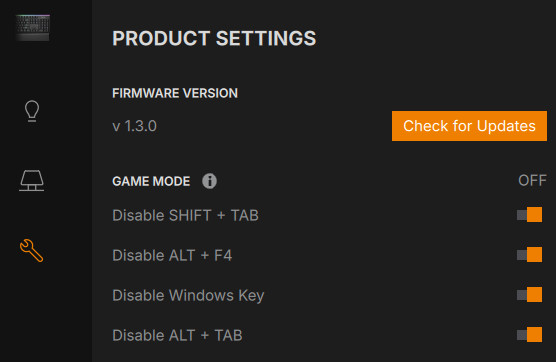Click the Disable Windows Key label text
Screen dimensions: 556x362
pyautogui.click(x=188, y=296)
